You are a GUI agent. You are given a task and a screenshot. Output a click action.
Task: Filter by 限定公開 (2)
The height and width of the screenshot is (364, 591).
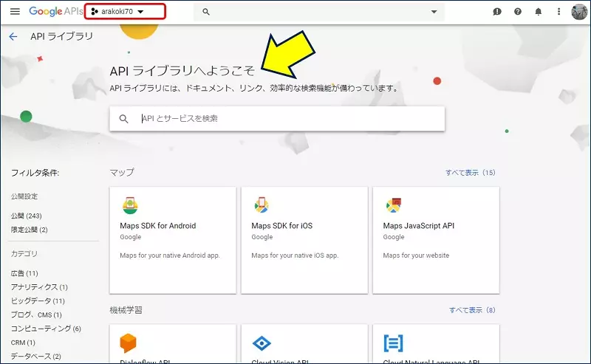[30, 230]
